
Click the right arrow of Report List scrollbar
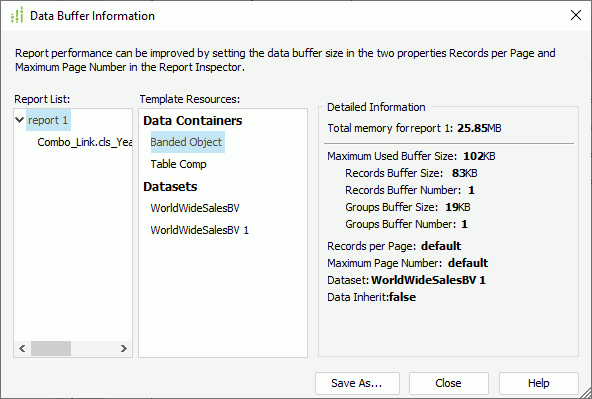coord(123,348)
